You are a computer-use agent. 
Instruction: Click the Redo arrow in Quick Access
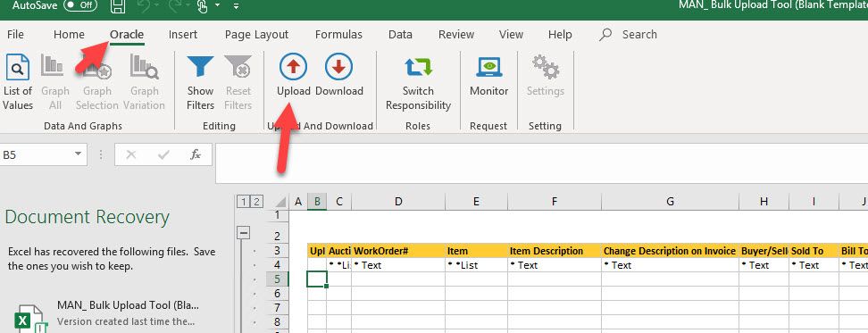[x=176, y=6]
